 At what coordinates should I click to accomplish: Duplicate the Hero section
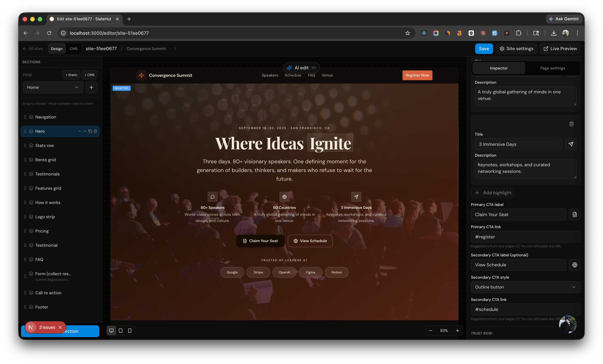point(90,131)
